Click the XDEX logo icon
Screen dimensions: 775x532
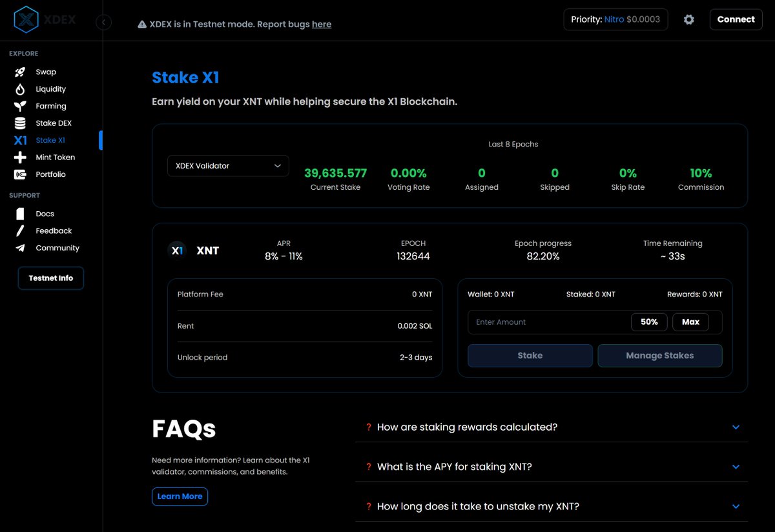(26, 19)
